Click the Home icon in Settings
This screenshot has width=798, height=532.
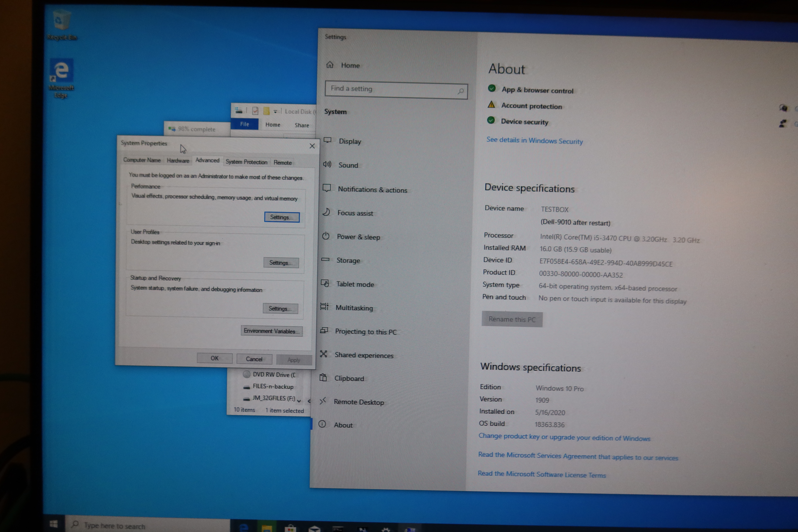(x=330, y=65)
